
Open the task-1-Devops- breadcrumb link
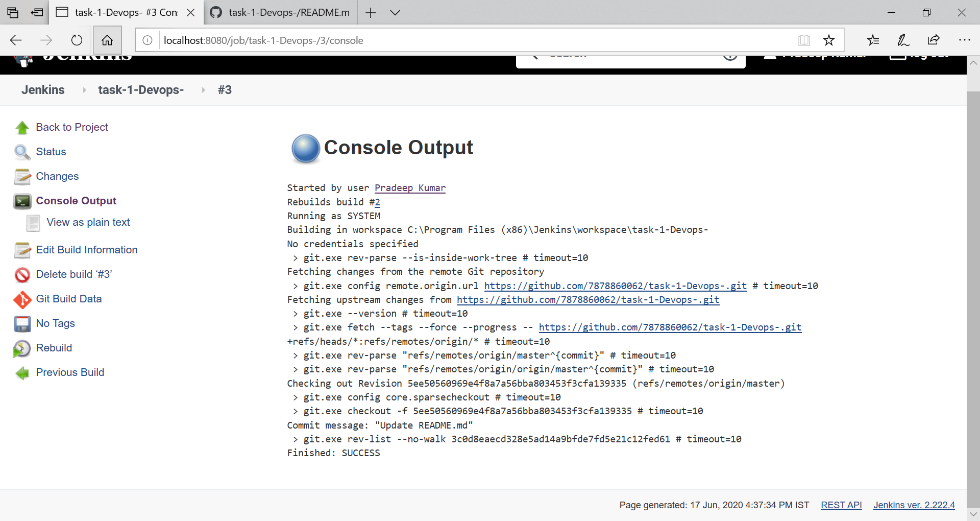141,90
